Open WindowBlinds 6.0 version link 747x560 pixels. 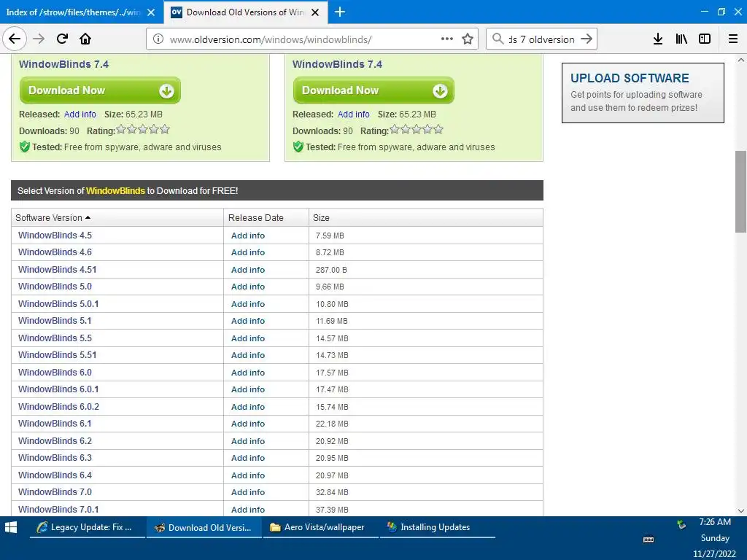pos(55,373)
